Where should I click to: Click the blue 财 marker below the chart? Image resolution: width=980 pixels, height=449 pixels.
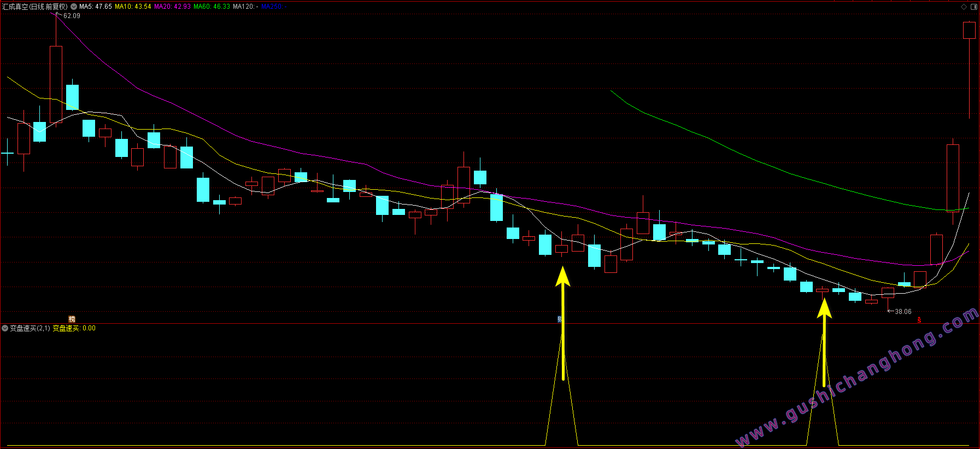click(560, 319)
